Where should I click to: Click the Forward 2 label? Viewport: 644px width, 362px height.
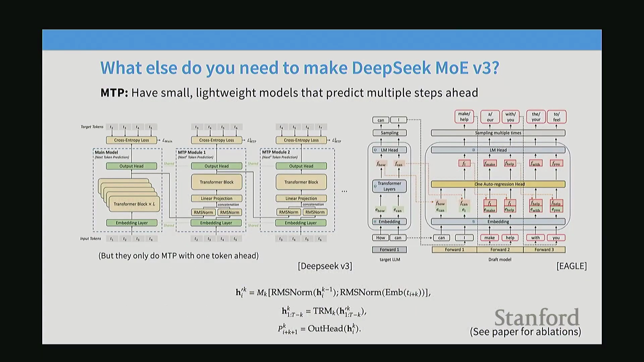(500, 249)
